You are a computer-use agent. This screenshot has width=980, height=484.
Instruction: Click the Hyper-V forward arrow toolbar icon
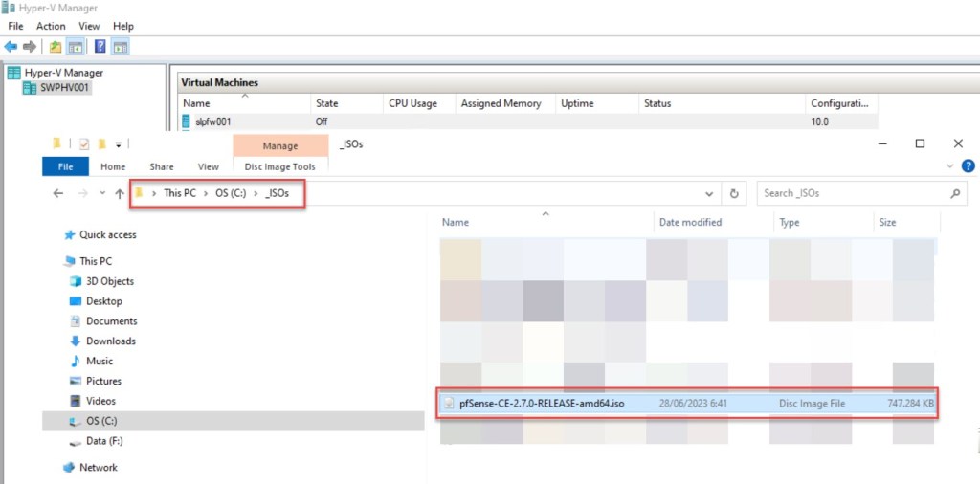[x=30, y=46]
